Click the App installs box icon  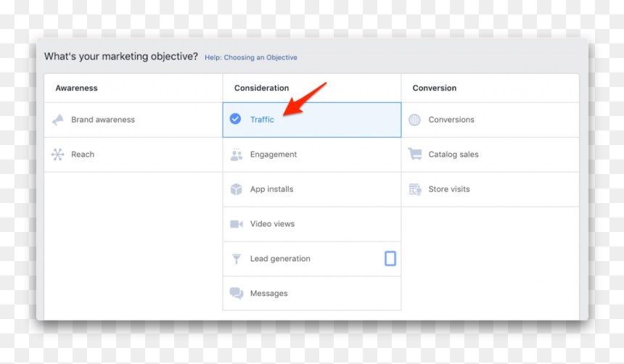(x=237, y=189)
